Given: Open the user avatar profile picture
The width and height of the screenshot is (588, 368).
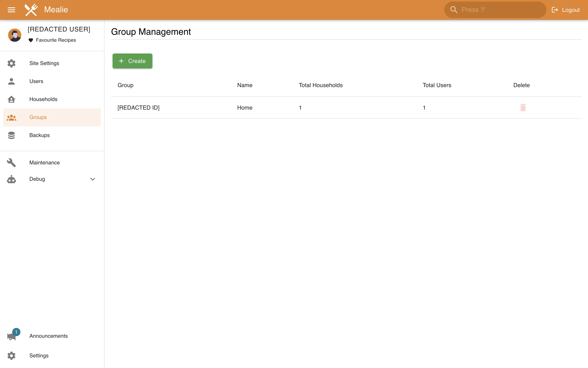Looking at the screenshot, I should tap(14, 35).
